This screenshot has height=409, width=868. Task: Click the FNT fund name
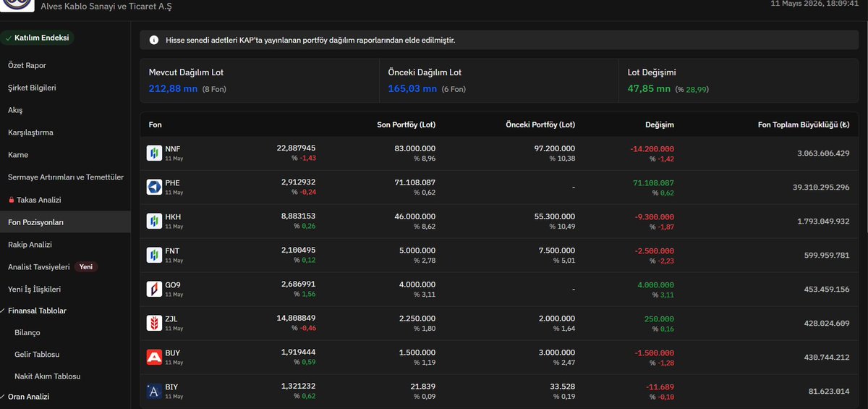pyautogui.click(x=172, y=251)
